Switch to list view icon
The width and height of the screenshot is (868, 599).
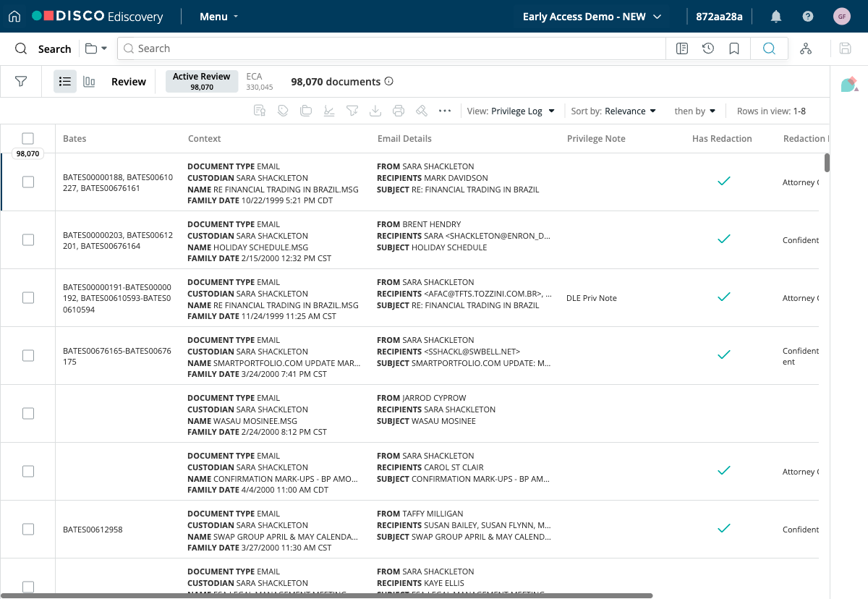(x=65, y=82)
